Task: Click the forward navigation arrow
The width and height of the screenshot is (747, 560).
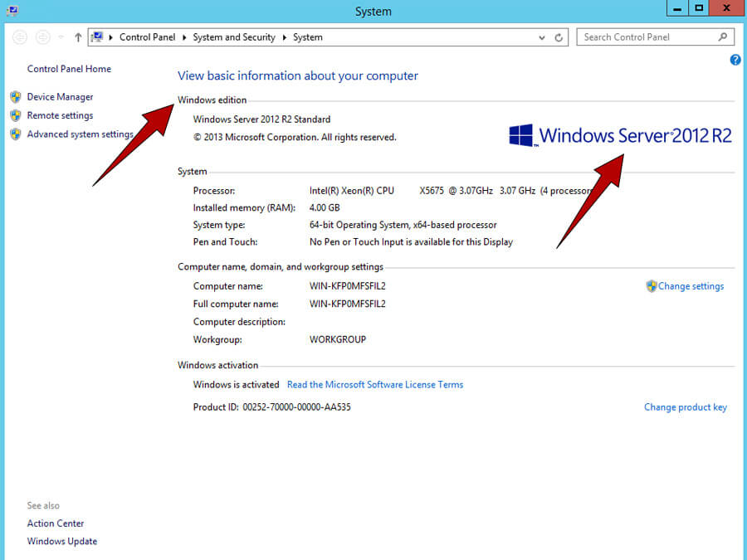Action: [x=43, y=37]
